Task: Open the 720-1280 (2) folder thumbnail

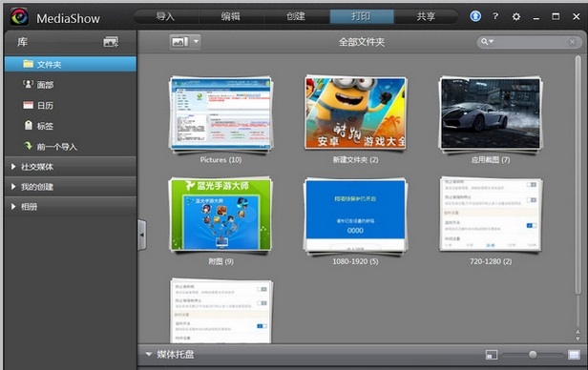Action: click(491, 215)
